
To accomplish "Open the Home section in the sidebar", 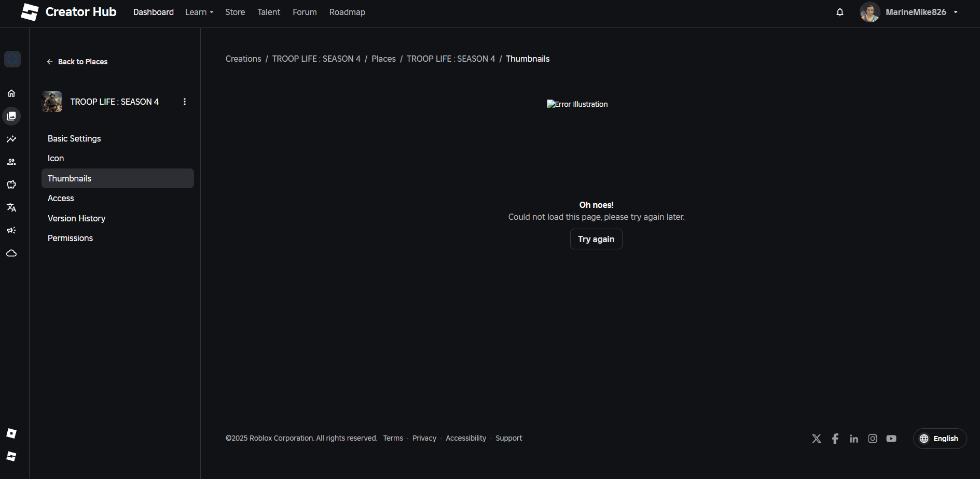I will [11, 93].
